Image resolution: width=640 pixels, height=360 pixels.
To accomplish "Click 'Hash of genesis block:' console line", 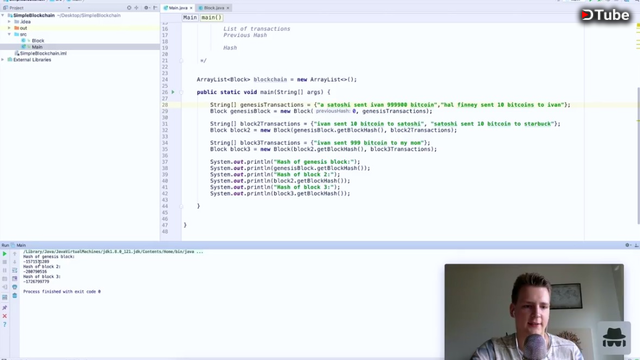I will tap(49, 257).
